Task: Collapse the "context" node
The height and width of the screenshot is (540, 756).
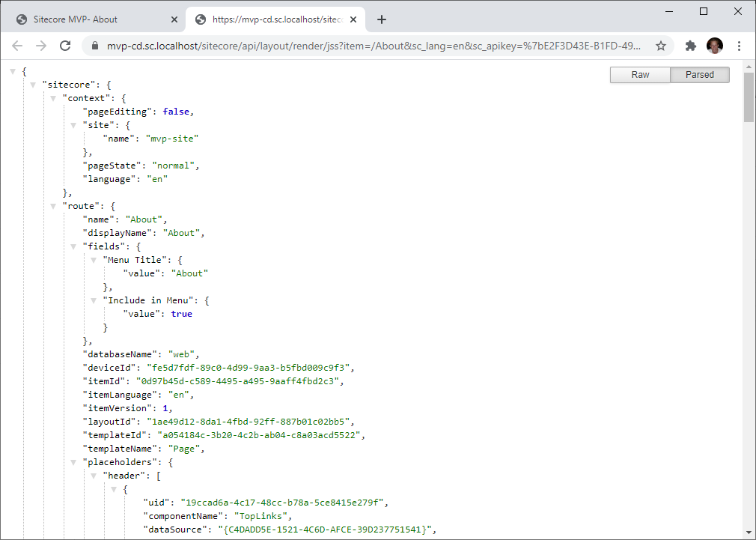Action: pos(53,98)
